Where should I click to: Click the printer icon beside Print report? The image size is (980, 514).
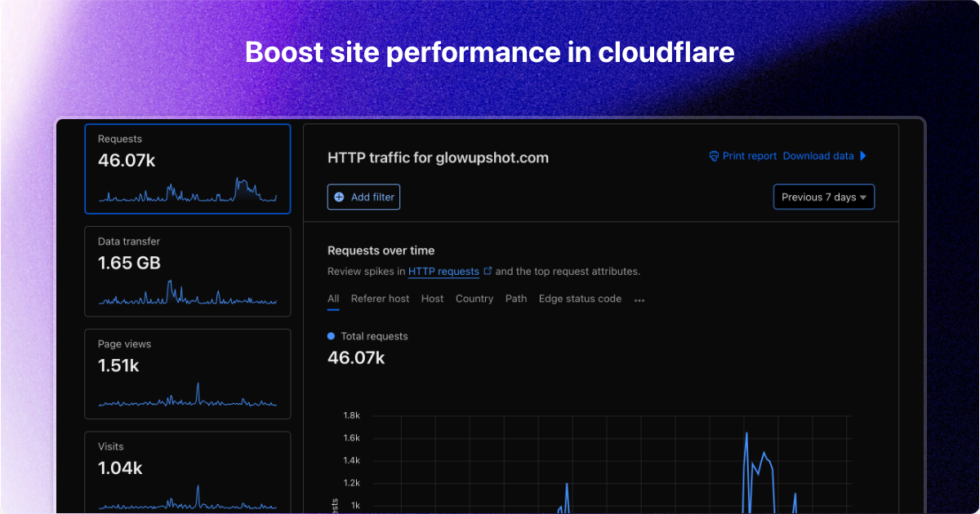715,156
